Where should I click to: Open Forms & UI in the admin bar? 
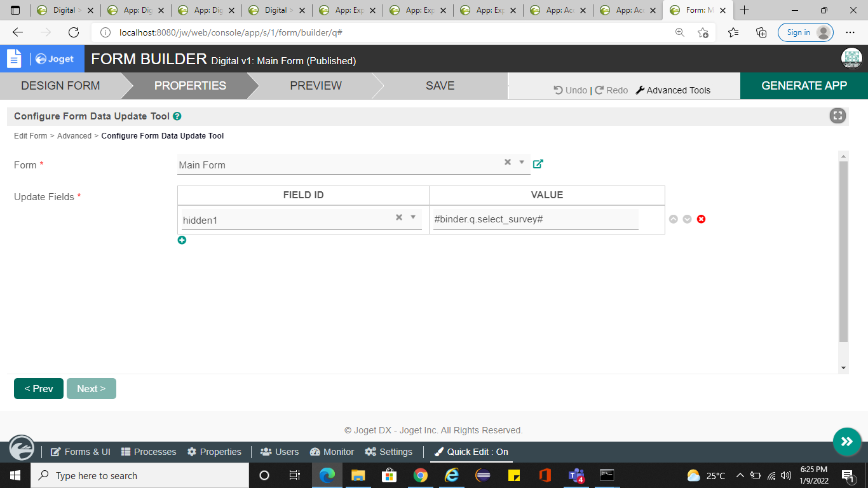[x=80, y=452]
